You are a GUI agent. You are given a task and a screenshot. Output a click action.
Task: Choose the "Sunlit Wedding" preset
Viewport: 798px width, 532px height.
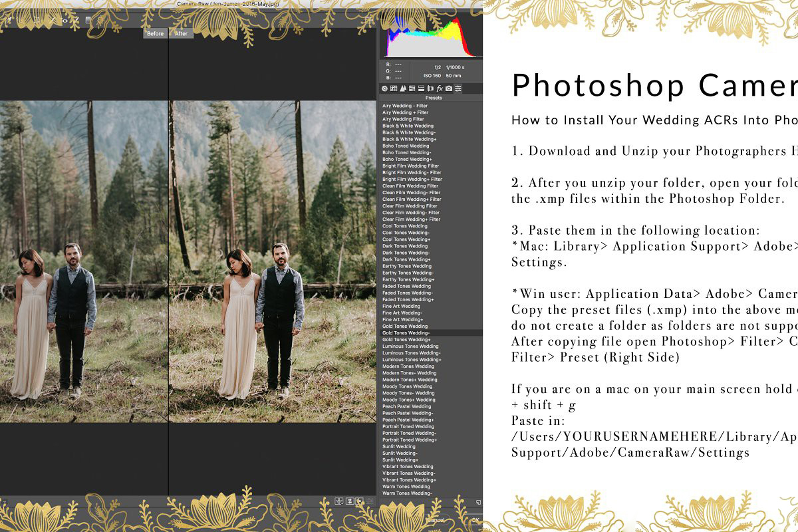(399, 446)
